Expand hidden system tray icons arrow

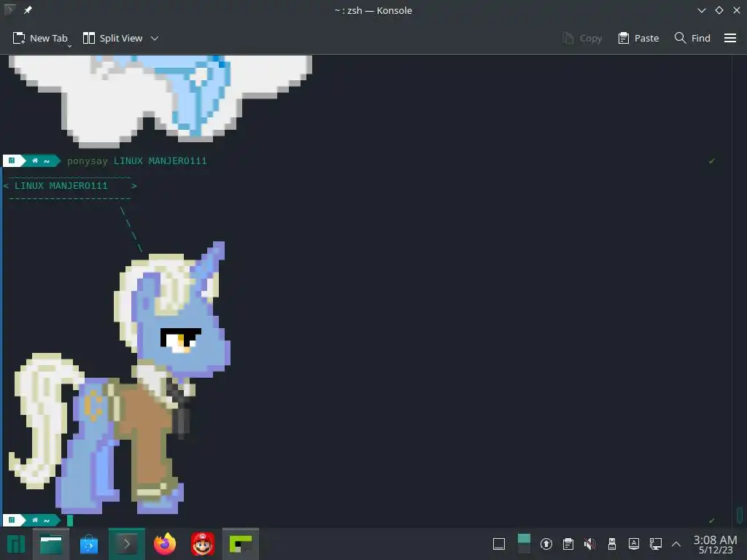coord(676,544)
